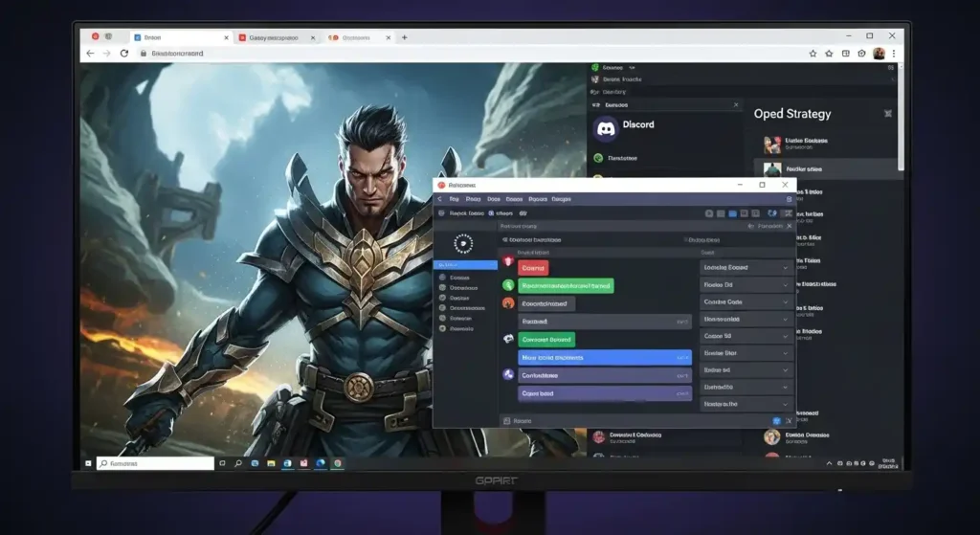The image size is (980, 535).
Task: Click the shield icon at toolbar's left end
Action: 441,213
